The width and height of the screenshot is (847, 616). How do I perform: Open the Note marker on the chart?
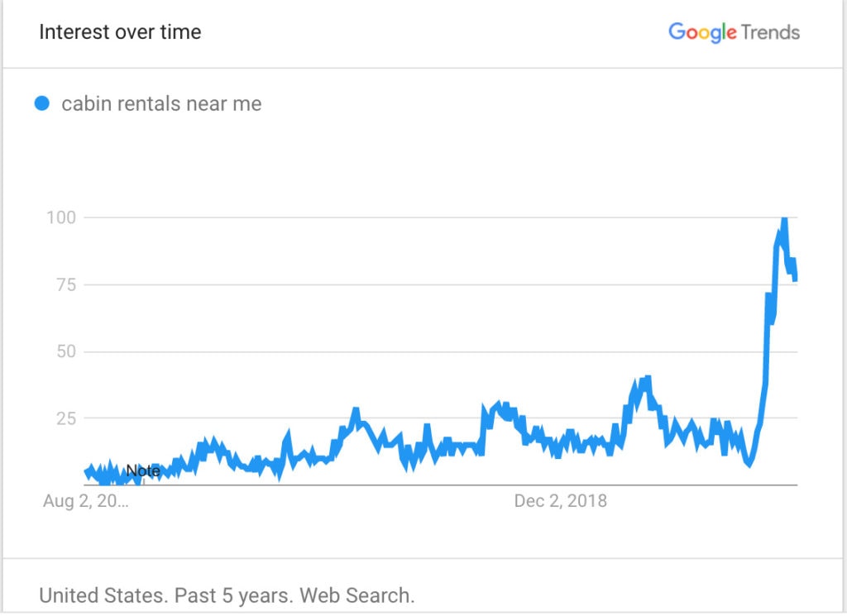[143, 470]
